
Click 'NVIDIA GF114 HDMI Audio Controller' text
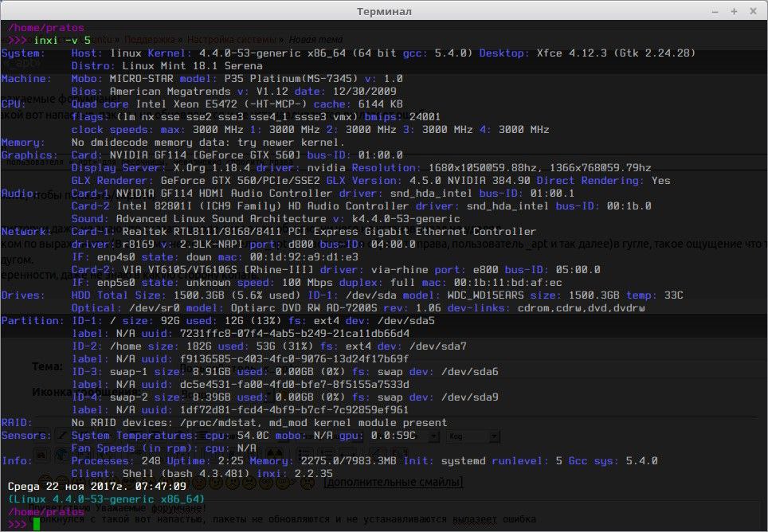(224, 193)
